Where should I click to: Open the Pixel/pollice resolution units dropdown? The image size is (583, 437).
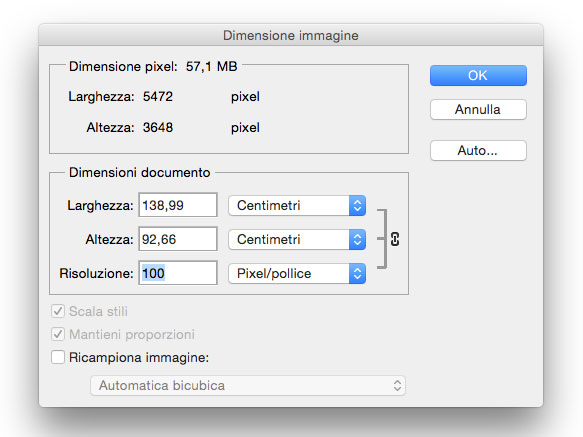tap(297, 273)
